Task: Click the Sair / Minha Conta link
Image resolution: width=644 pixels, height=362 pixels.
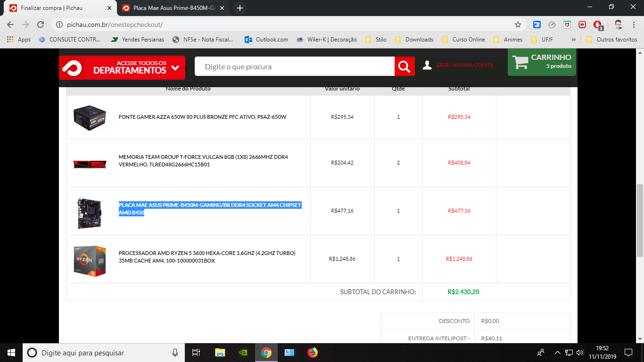Action: point(465,65)
